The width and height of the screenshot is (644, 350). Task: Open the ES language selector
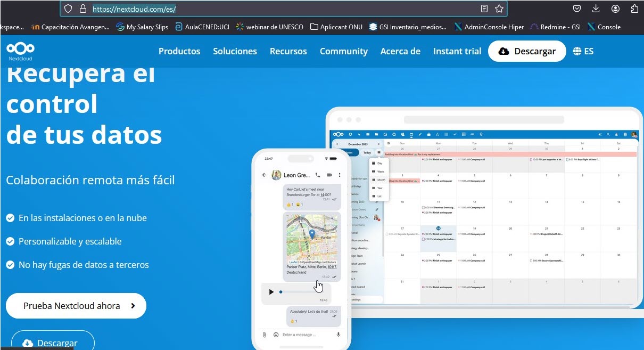[583, 51]
